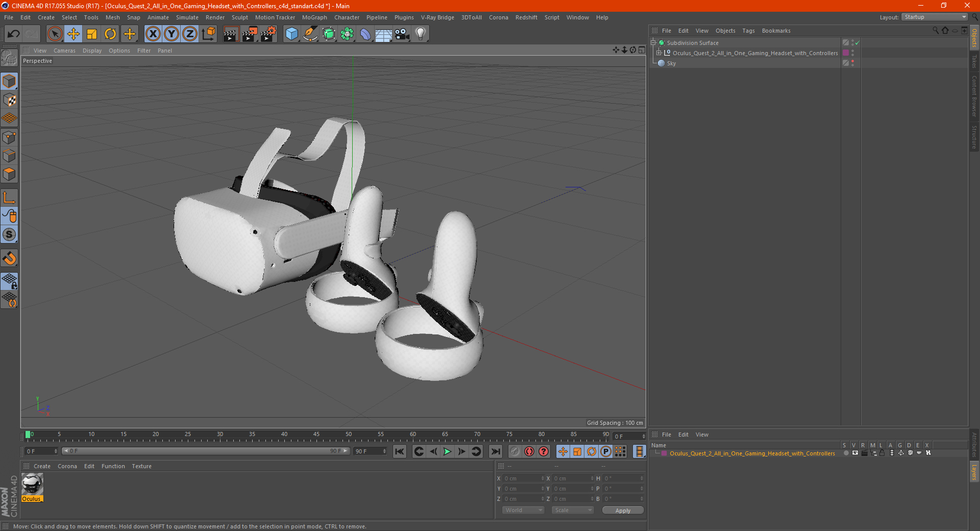The height and width of the screenshot is (531, 980).
Task: Click Render View clapperboard icon
Action: tap(231, 34)
